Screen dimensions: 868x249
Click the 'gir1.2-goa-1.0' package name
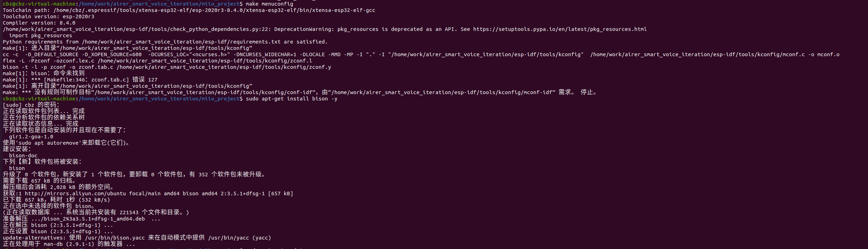coord(31,137)
